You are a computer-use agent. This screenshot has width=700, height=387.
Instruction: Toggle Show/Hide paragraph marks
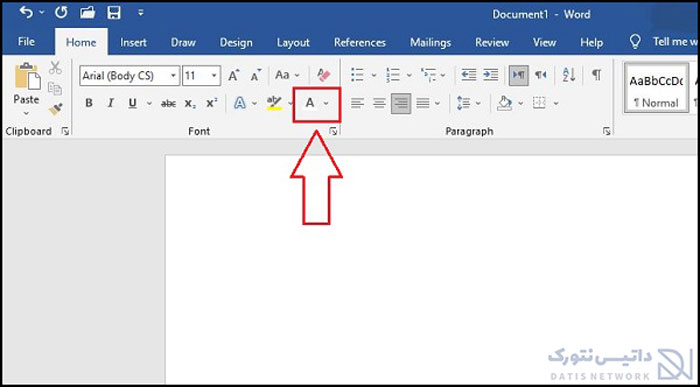coord(596,75)
